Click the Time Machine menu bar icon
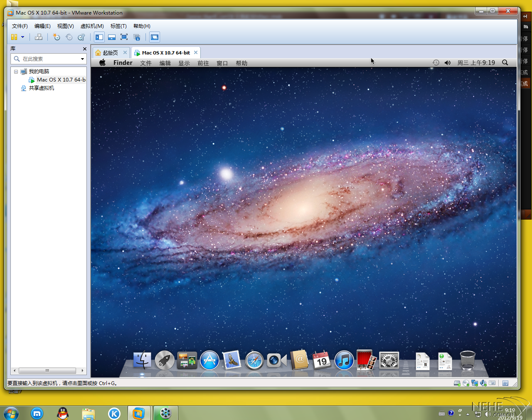The image size is (532, 420). click(x=436, y=63)
